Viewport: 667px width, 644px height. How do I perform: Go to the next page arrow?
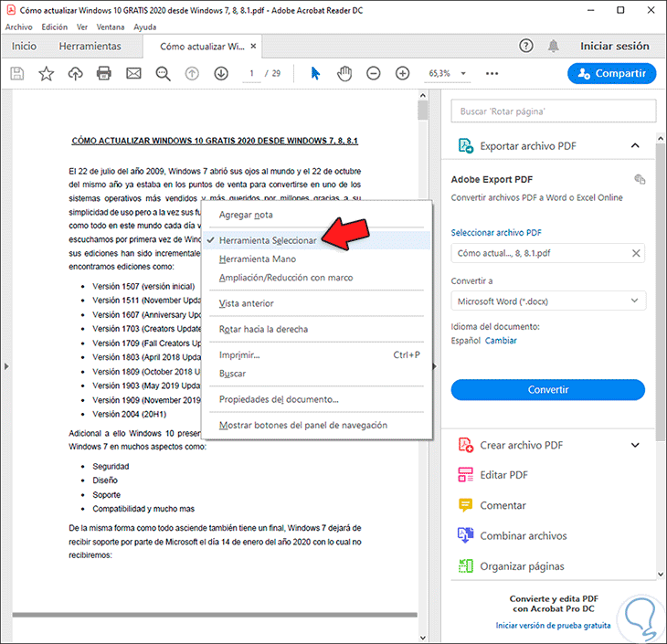tap(221, 74)
